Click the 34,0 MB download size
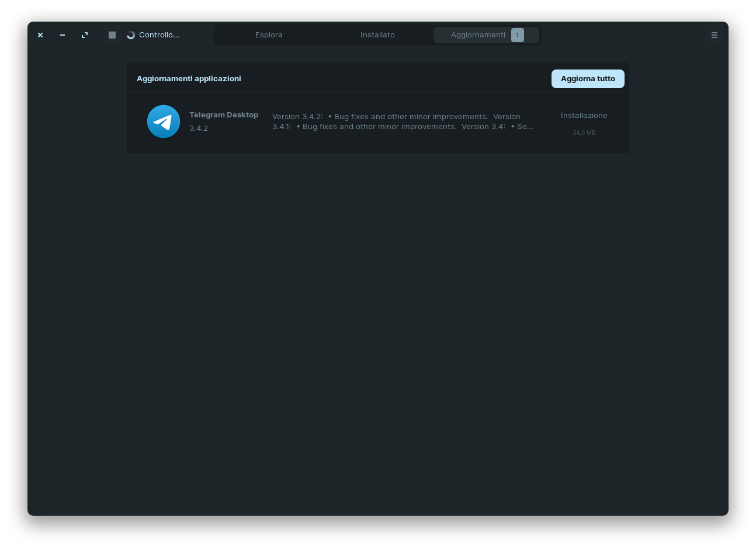This screenshot has height=549, width=756. [x=584, y=133]
